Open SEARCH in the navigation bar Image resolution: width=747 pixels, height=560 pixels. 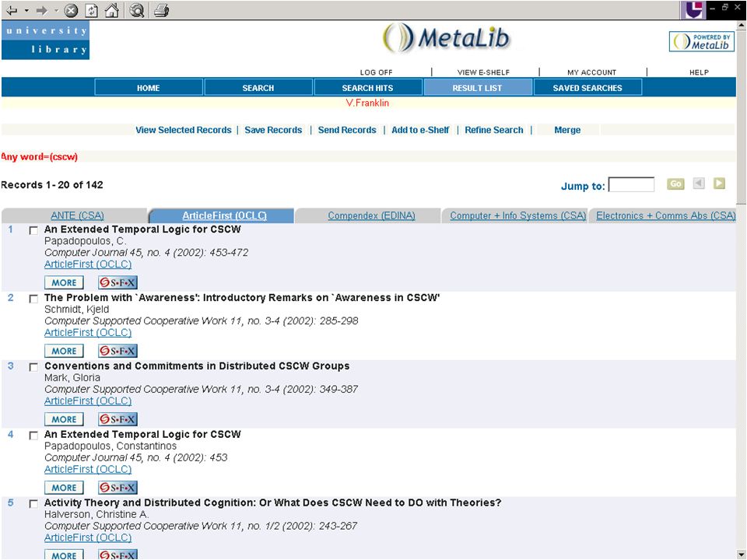(x=258, y=88)
